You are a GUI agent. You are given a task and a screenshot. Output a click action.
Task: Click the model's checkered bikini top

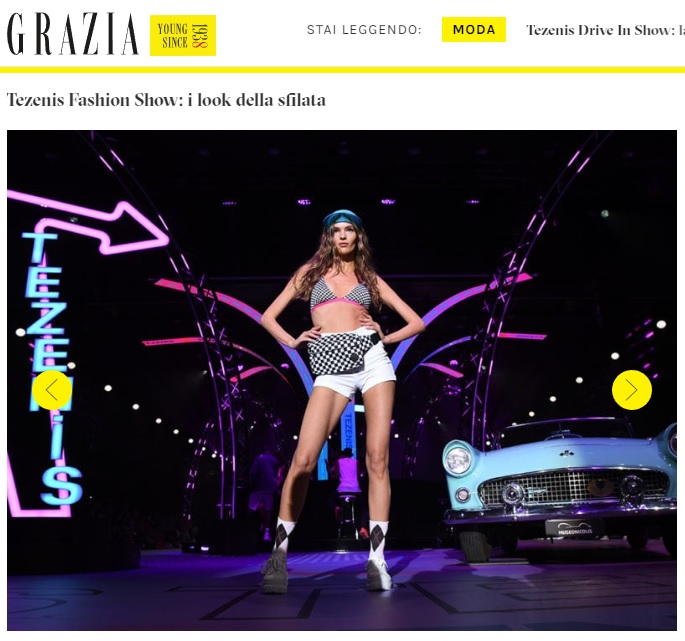click(x=339, y=294)
